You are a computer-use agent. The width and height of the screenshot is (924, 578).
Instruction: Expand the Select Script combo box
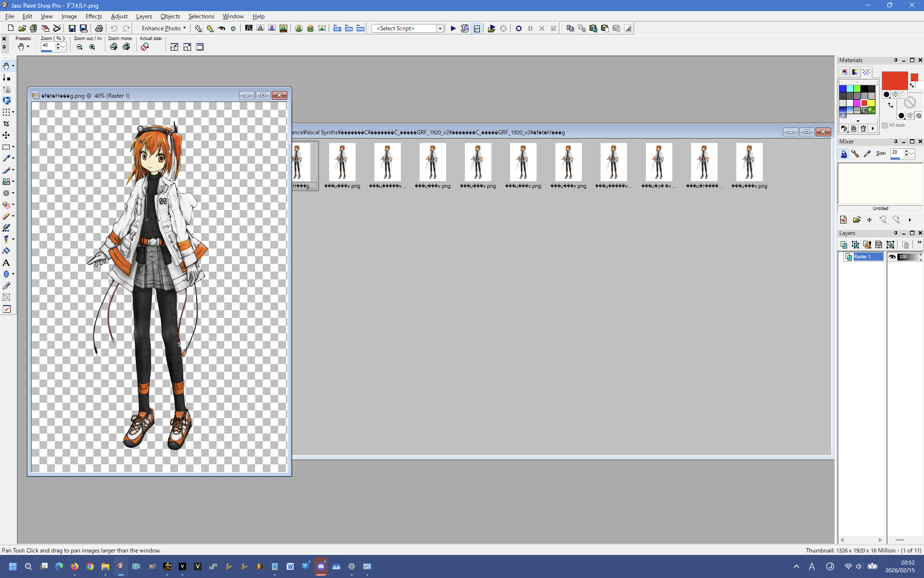click(439, 28)
